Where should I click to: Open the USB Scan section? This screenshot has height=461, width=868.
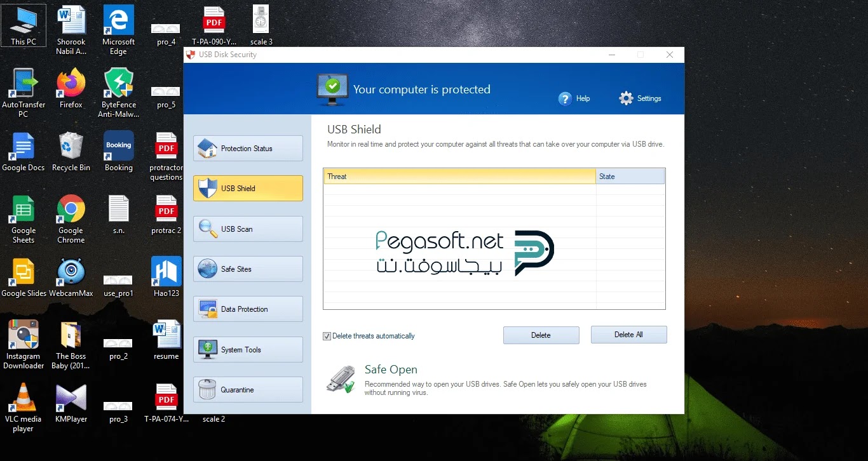[248, 229]
